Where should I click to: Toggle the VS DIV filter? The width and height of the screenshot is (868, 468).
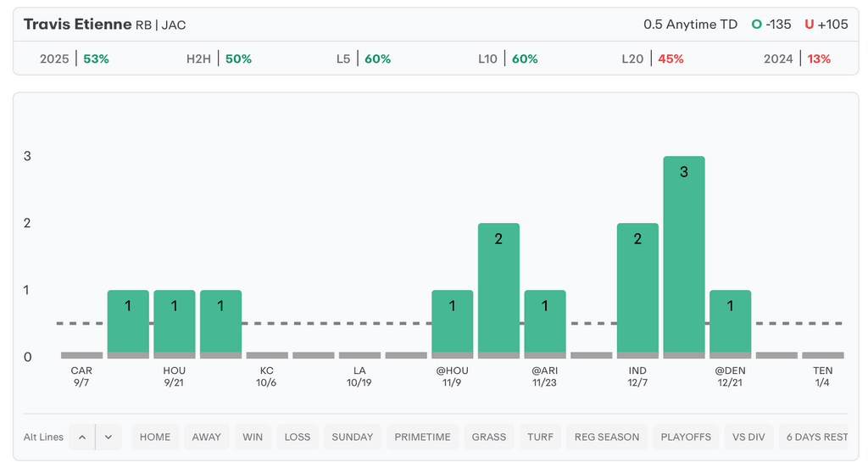748,437
